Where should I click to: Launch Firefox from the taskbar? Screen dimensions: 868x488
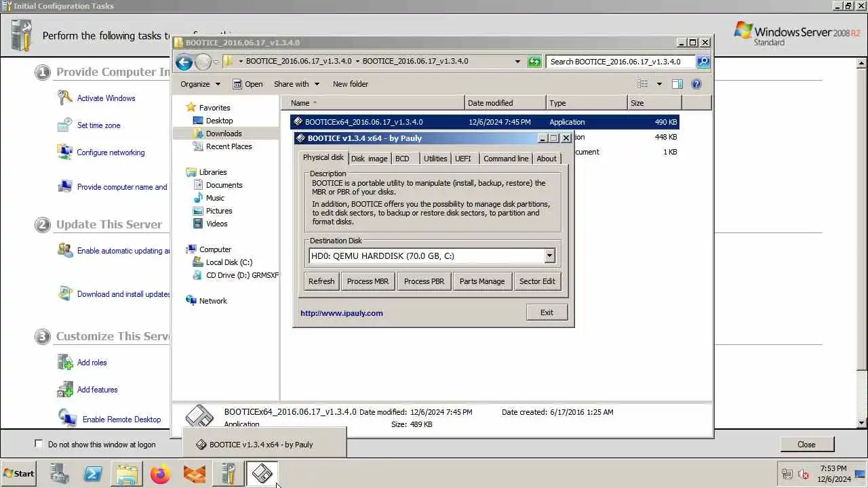click(x=161, y=474)
